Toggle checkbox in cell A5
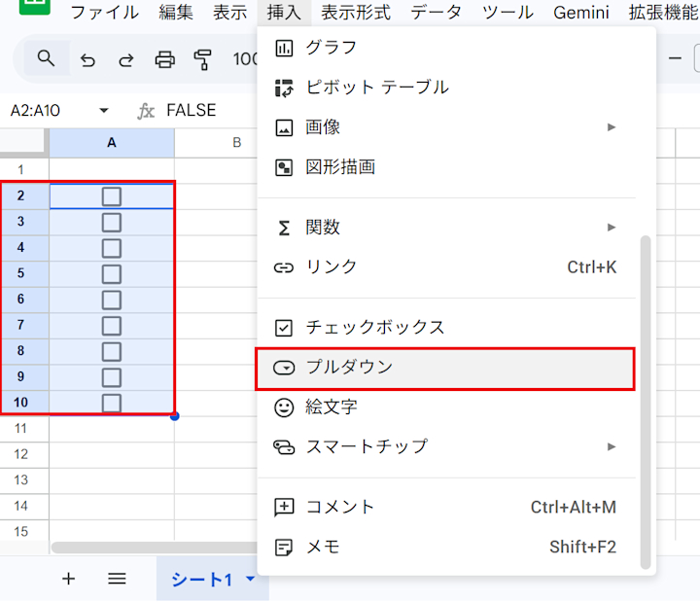700x602 pixels. tap(112, 274)
